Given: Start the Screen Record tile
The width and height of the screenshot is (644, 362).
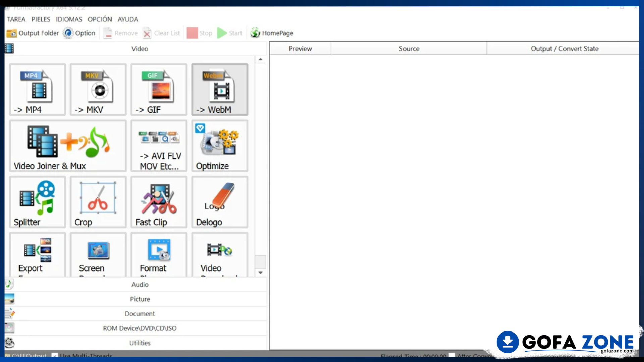Looking at the screenshot, I should point(98,255).
